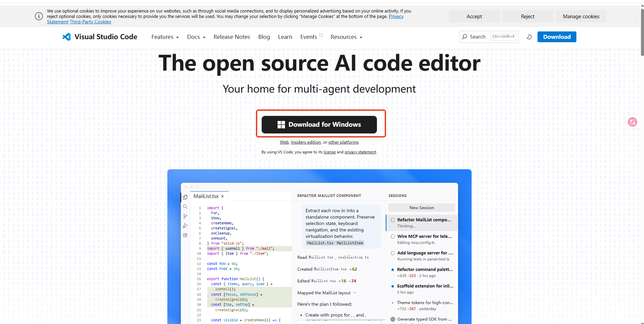Click blue dot beside Scaffold extension session

pyautogui.click(x=392, y=286)
